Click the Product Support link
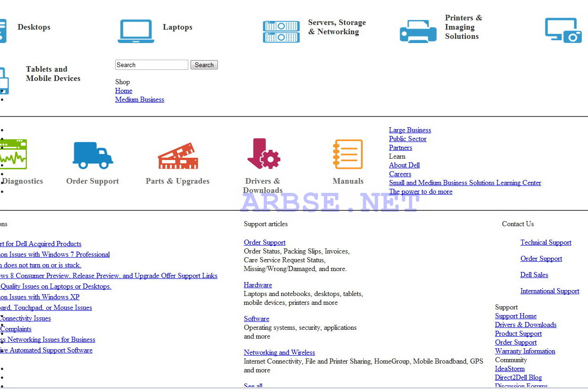 (518, 333)
